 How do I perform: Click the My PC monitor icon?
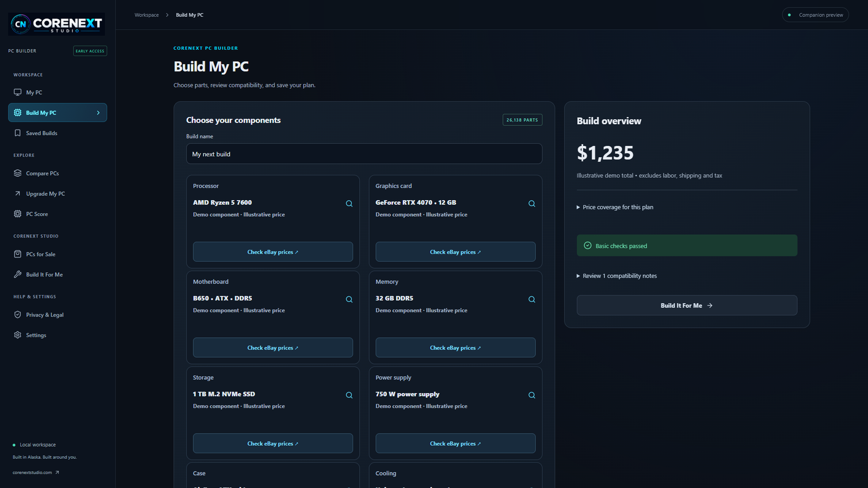tap(17, 92)
